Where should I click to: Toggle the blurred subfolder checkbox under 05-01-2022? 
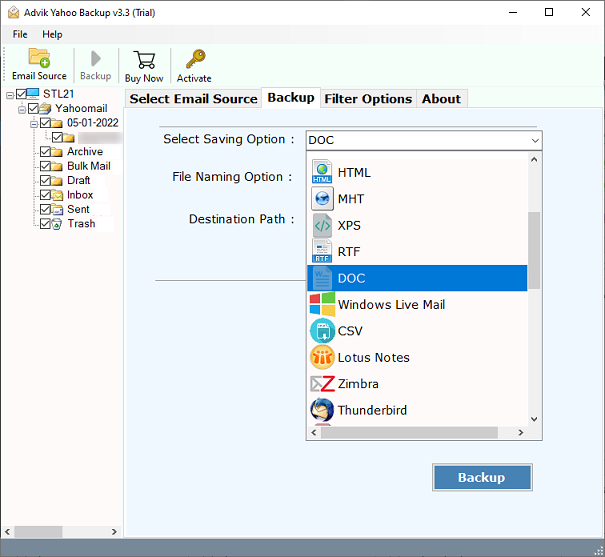click(57, 137)
